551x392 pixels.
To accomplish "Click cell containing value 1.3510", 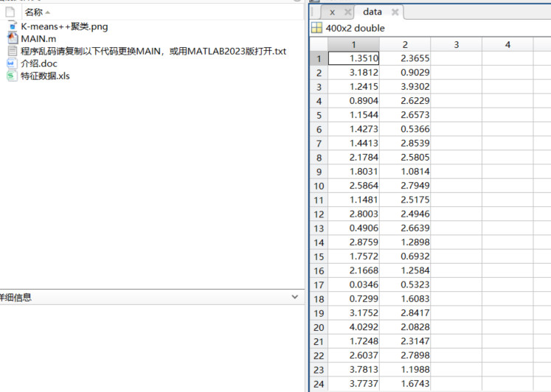I will tap(353, 59).
